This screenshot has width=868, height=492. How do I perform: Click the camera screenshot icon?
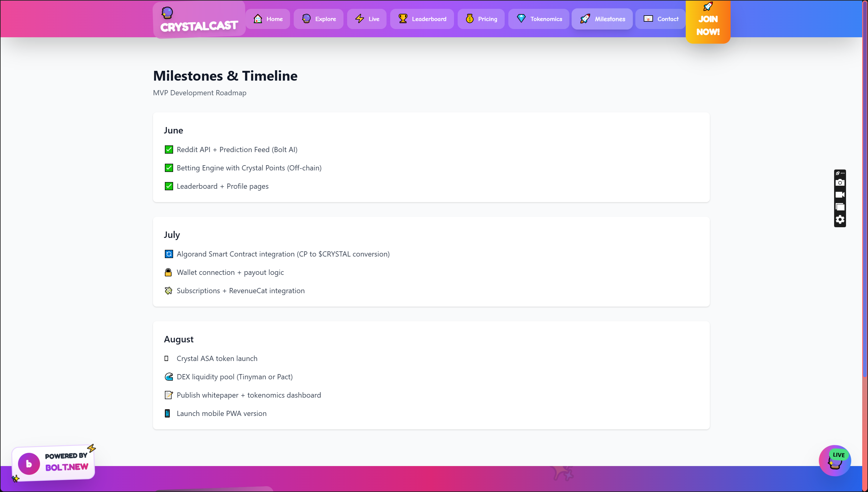tap(840, 183)
